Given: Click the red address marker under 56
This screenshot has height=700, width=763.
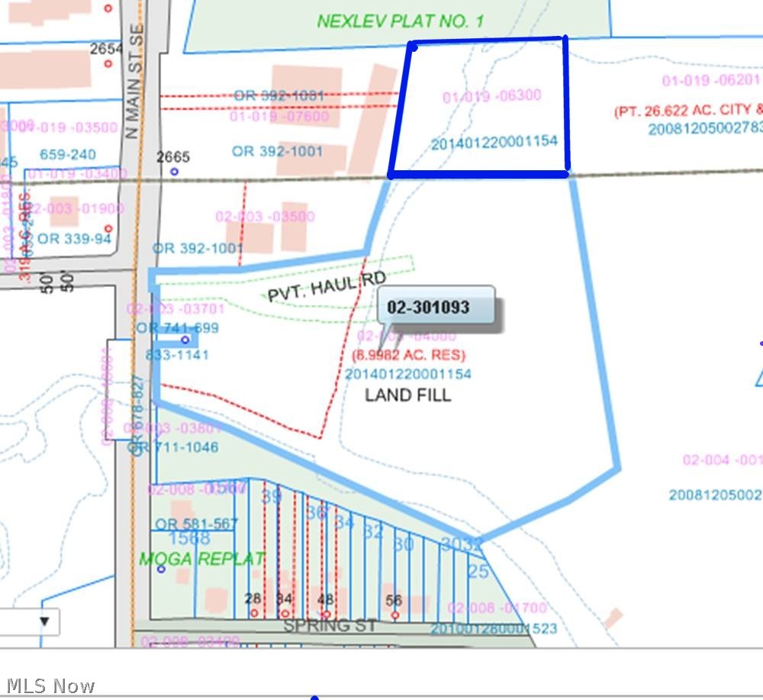Looking at the screenshot, I should 395,615.
